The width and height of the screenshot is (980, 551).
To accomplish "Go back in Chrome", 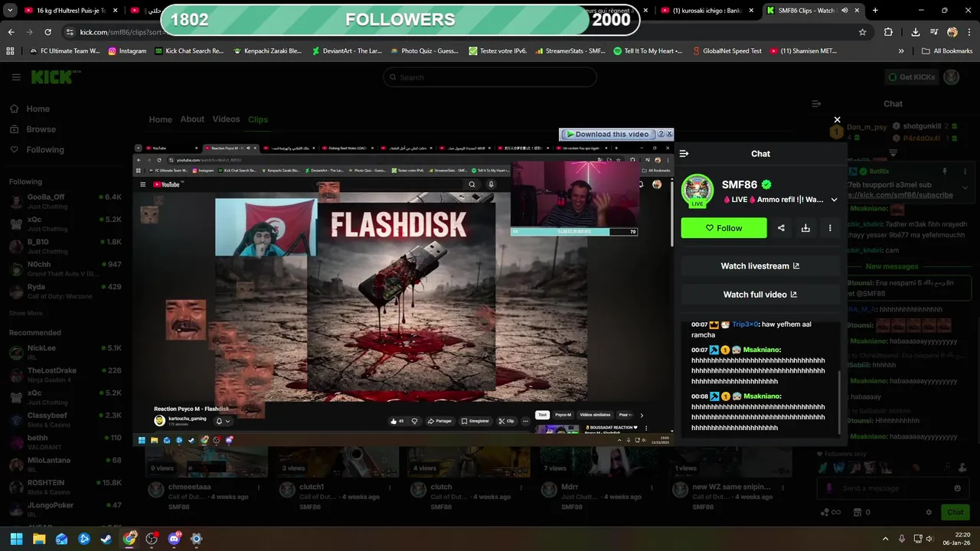I will pyautogui.click(x=11, y=32).
